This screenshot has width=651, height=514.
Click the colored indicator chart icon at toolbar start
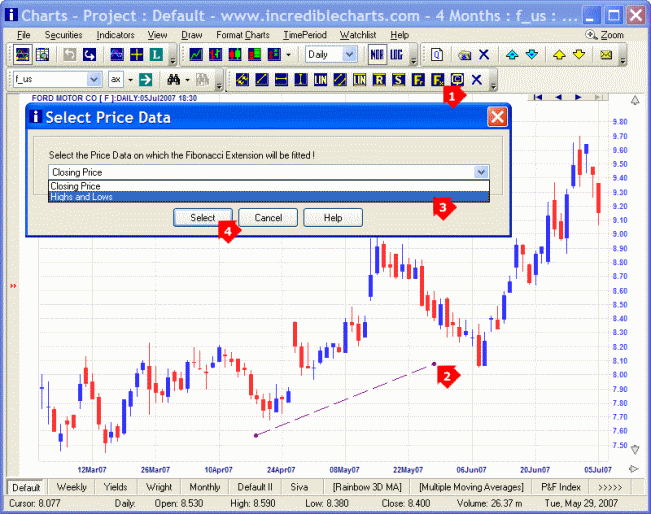coord(22,54)
